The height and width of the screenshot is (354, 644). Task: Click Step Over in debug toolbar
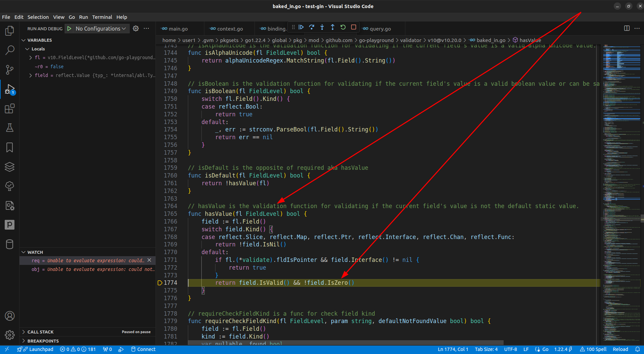coord(312,27)
